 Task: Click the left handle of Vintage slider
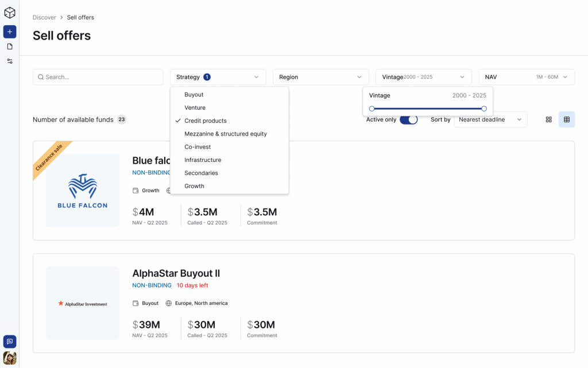372,109
